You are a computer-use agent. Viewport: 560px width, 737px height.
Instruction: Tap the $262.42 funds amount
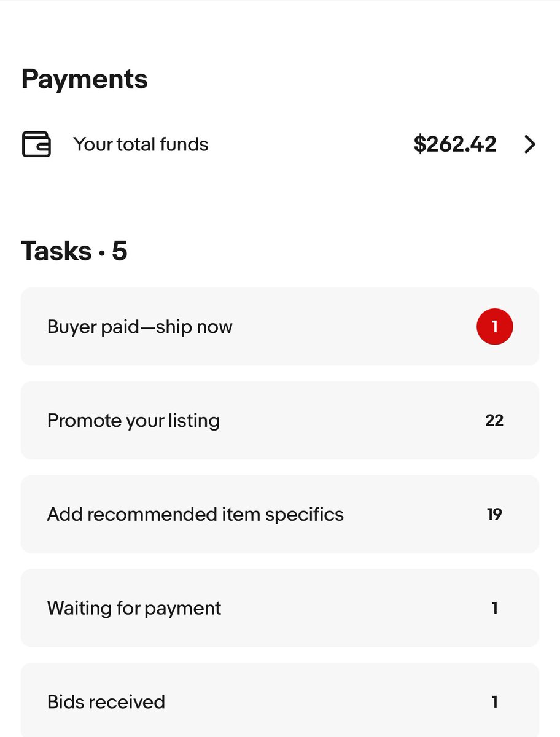pos(455,144)
